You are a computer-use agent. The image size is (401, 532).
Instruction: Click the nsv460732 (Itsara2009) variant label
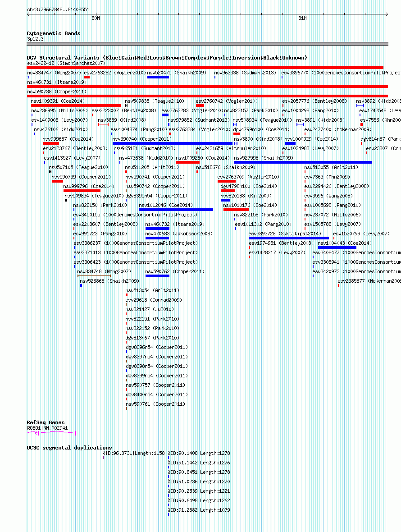click(175, 224)
